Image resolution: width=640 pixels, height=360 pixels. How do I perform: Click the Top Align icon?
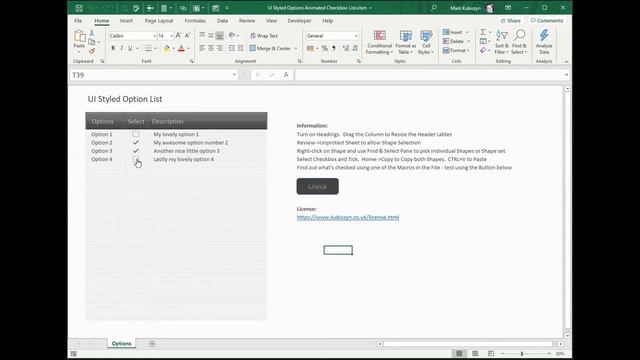click(x=202, y=36)
